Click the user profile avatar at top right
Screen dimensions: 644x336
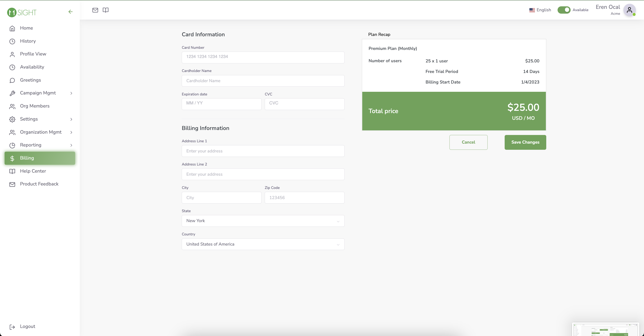tap(629, 10)
